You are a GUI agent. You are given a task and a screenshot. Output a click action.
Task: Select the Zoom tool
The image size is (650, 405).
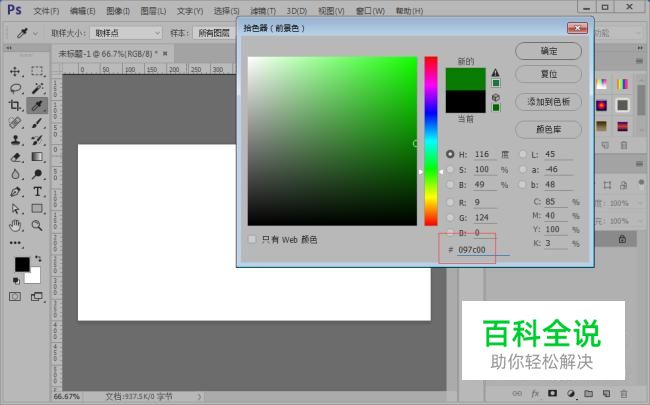[37, 226]
